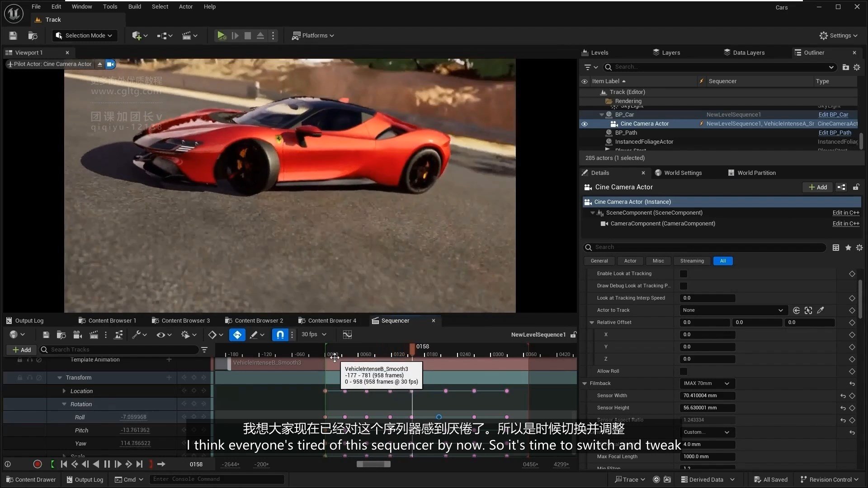Screen dimensions: 868x488
Task: Open the Selection Mode dropdown
Action: tap(85, 36)
